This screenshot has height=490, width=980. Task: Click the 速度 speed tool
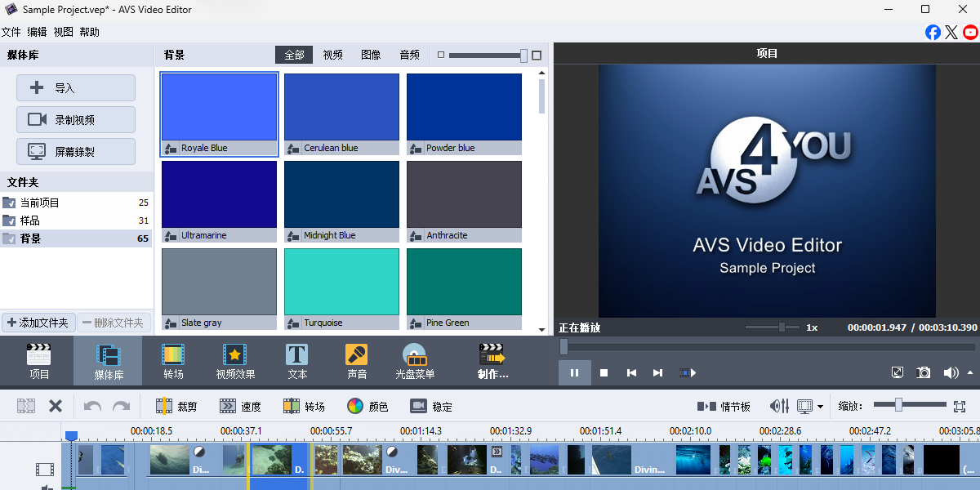click(x=240, y=406)
